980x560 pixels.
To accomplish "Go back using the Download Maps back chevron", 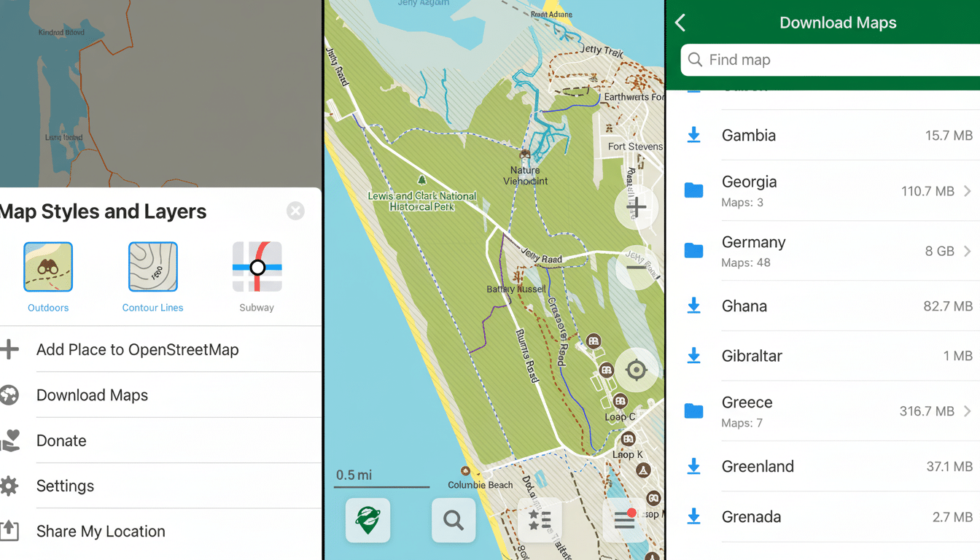I will tap(679, 23).
